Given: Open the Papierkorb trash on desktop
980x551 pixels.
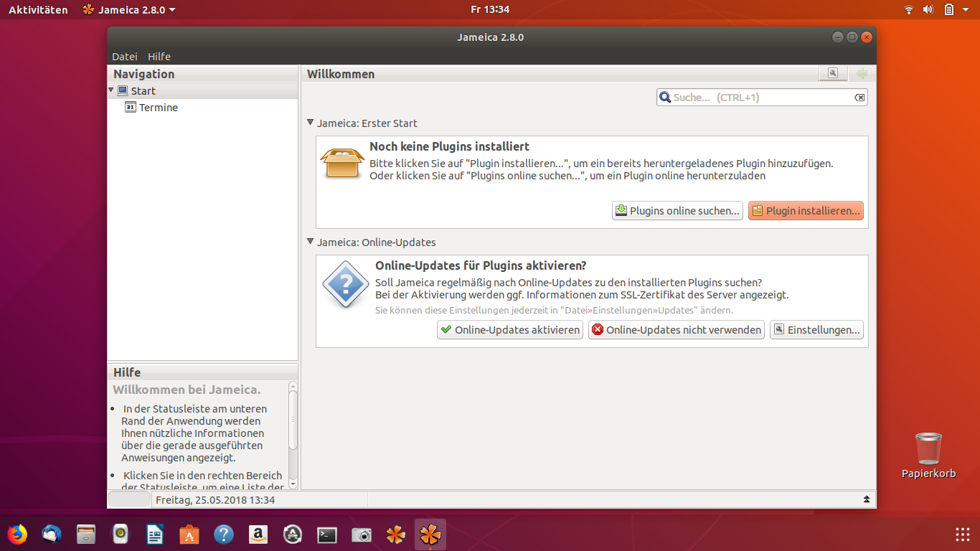Looking at the screenshot, I should [x=928, y=455].
